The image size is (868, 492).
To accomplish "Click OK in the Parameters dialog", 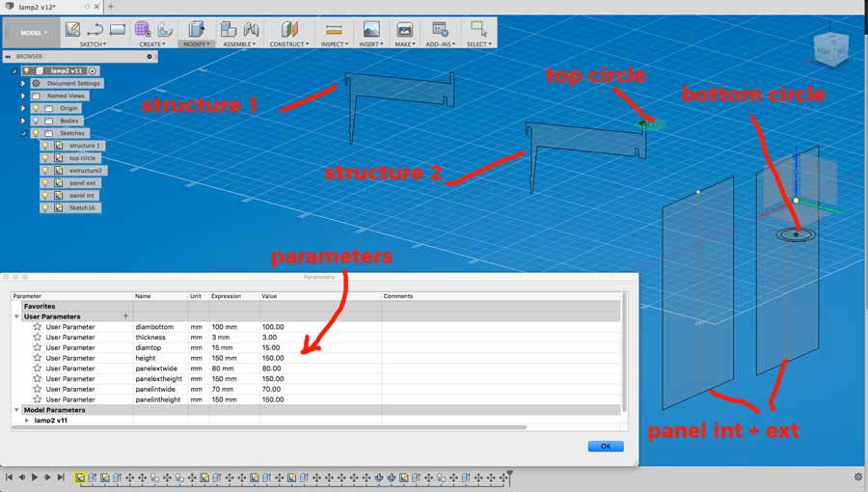I will pyautogui.click(x=606, y=446).
